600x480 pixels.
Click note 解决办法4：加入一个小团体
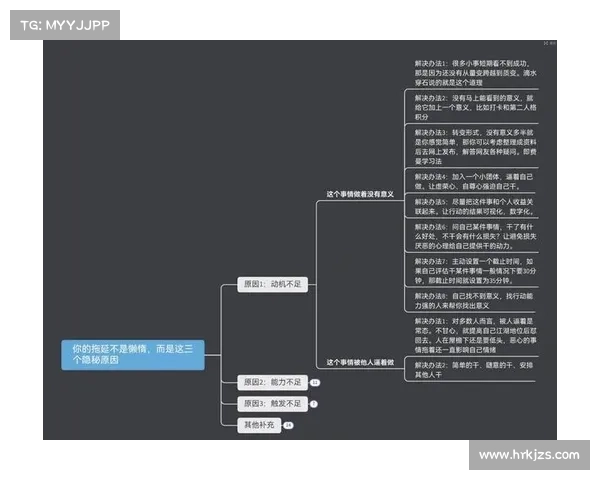point(474,181)
